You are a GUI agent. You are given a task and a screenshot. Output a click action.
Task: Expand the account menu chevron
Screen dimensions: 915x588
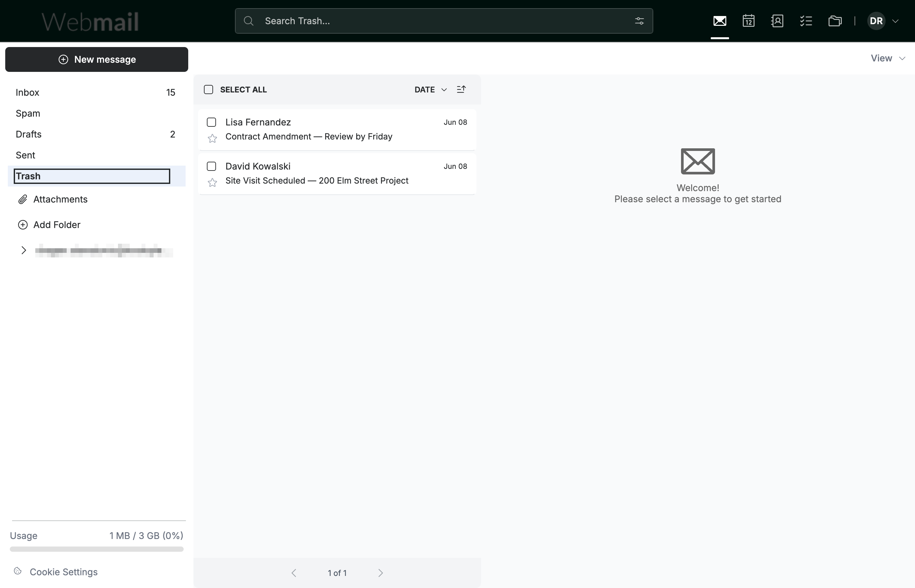895,21
